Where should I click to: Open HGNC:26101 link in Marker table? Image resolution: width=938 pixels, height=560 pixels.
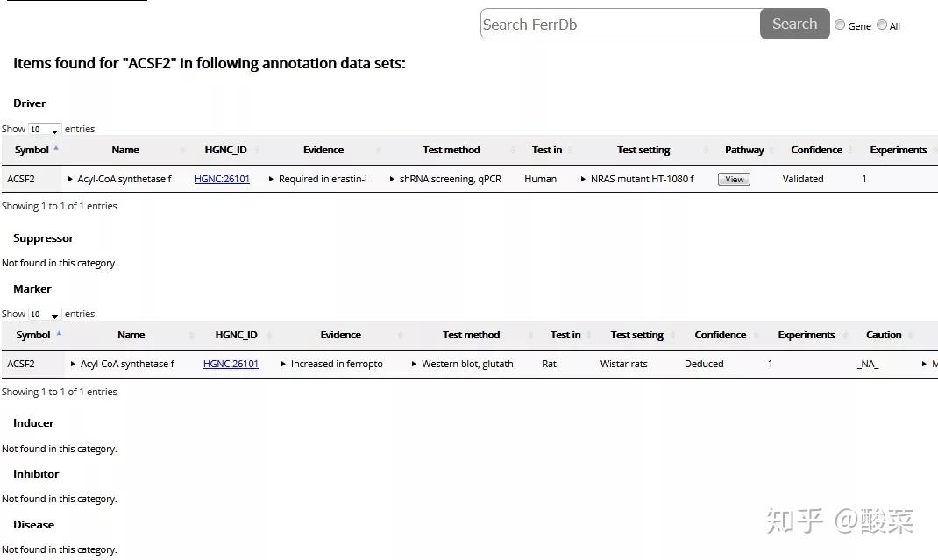231,364
